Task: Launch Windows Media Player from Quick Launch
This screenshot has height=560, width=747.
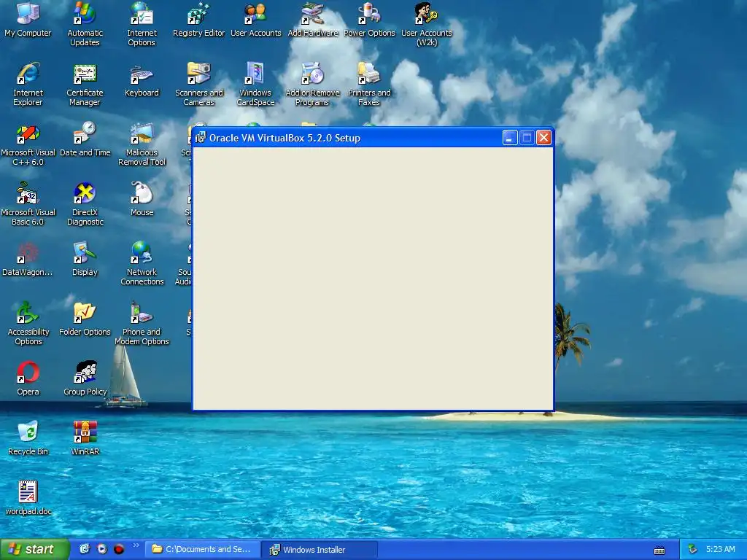Action: (102, 549)
